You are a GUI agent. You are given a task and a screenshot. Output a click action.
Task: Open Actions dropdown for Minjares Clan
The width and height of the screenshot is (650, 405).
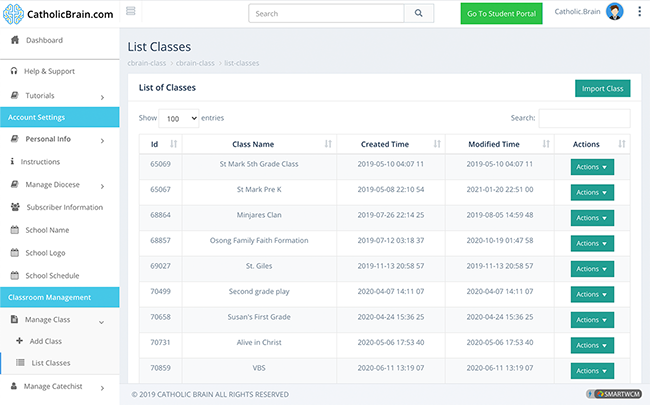coord(592,218)
